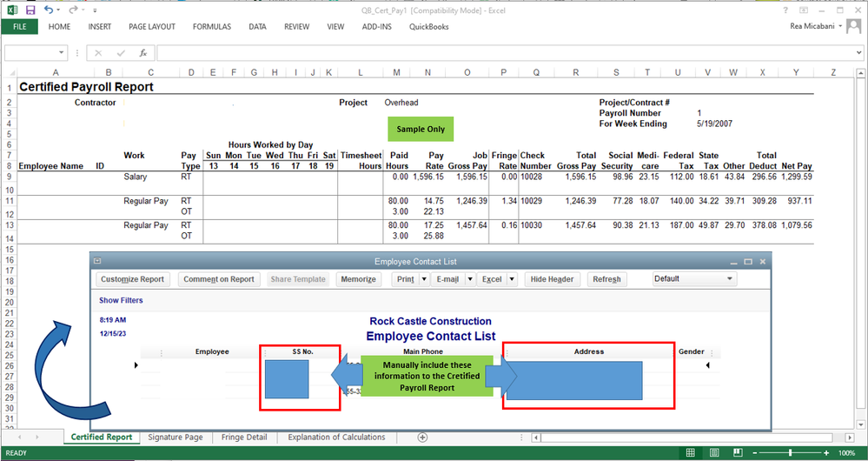Open the FILE backstage tab
Image resolution: width=868 pixels, height=461 pixels.
tap(19, 27)
